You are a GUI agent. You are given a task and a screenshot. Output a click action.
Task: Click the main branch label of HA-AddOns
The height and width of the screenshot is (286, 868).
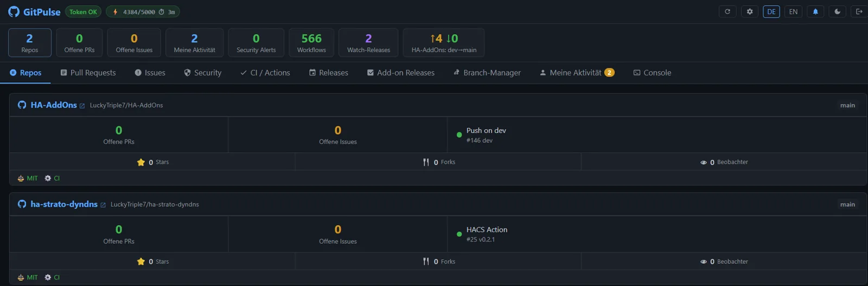point(847,105)
